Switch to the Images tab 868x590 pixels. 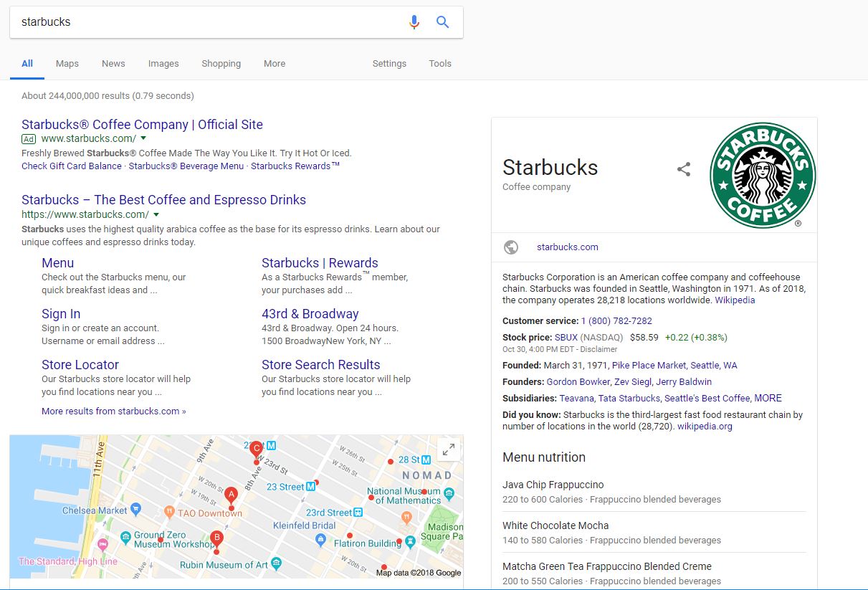pyautogui.click(x=163, y=64)
